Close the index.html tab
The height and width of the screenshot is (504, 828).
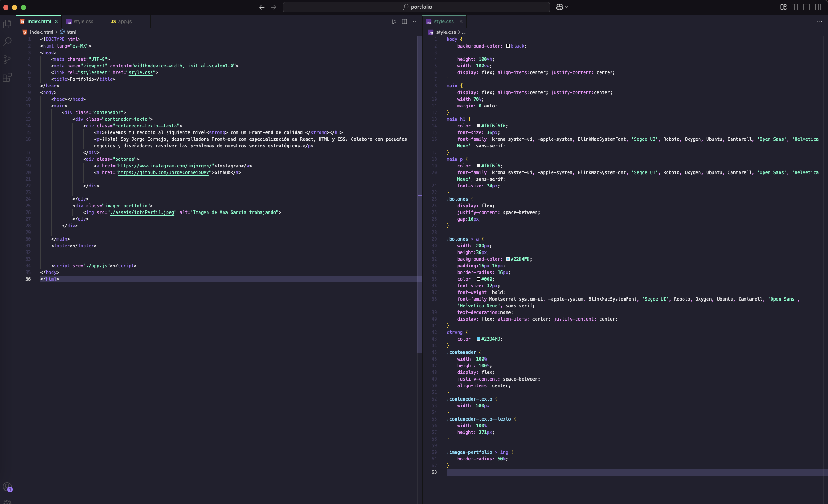click(56, 21)
